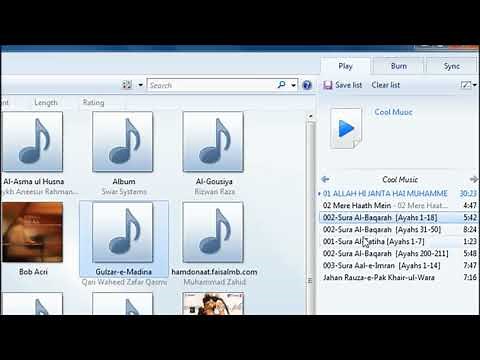Click the library scrollbar up arrow
Viewport: 480px width, 360px height.
[x=311, y=117]
